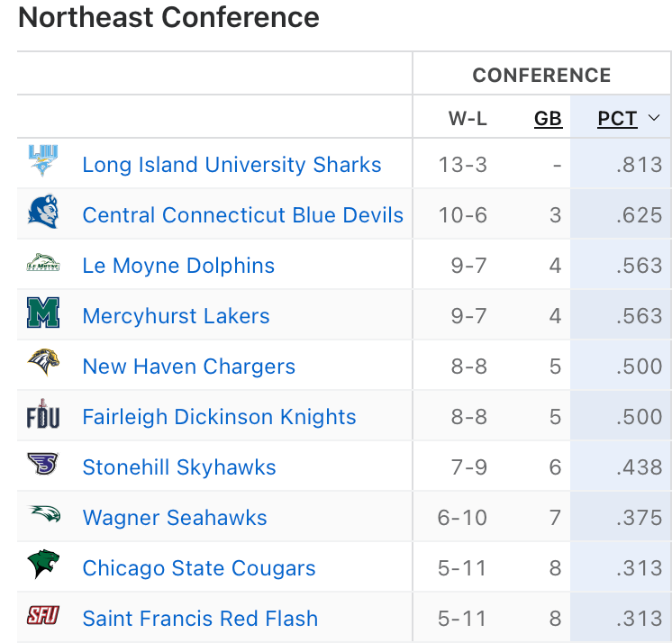
Task: Open Central Connecticut Blue Devils link
Action: pyautogui.click(x=242, y=215)
